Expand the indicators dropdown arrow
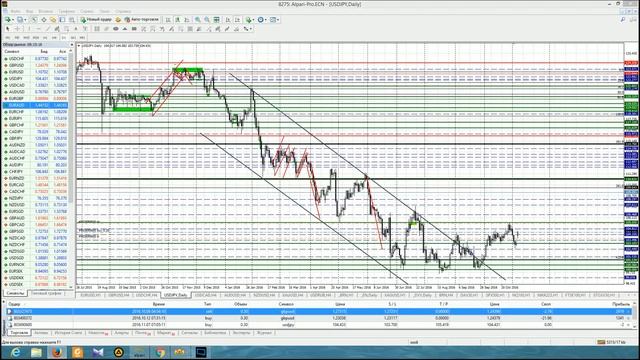 [x=253, y=20]
